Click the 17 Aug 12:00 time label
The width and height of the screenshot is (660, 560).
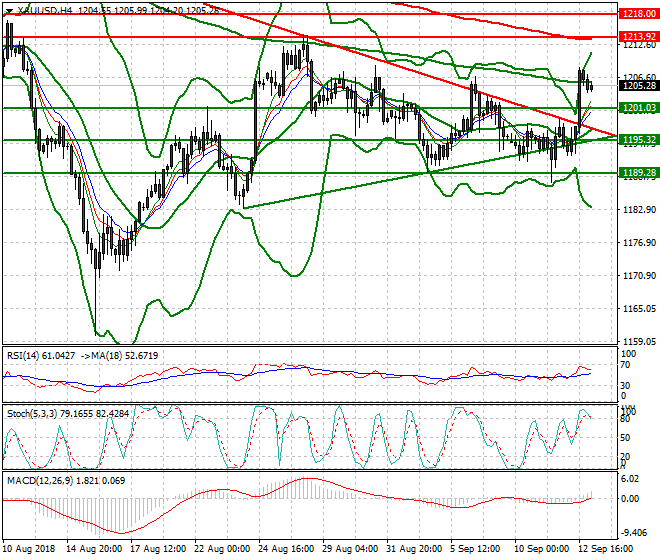(x=158, y=549)
